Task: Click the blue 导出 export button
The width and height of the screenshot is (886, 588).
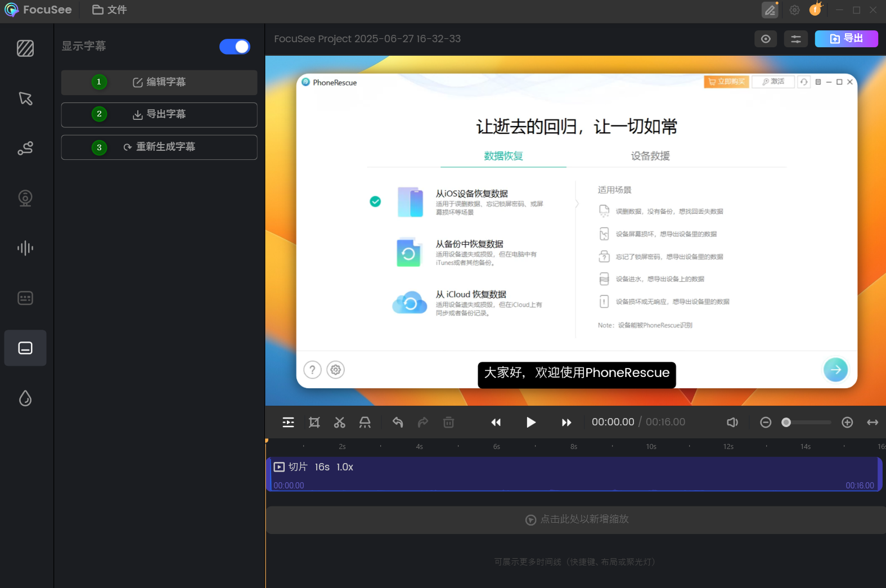Action: [846, 38]
